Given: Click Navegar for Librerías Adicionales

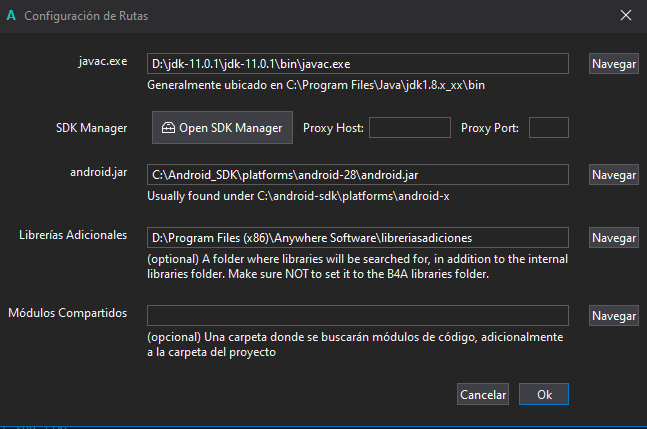Looking at the screenshot, I should pos(614,238).
